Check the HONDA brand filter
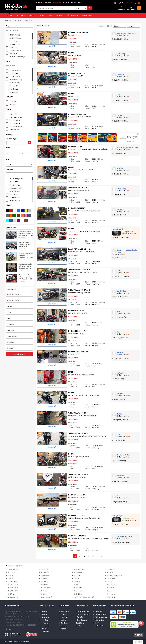This screenshot has height=644, width=146. 7,35
